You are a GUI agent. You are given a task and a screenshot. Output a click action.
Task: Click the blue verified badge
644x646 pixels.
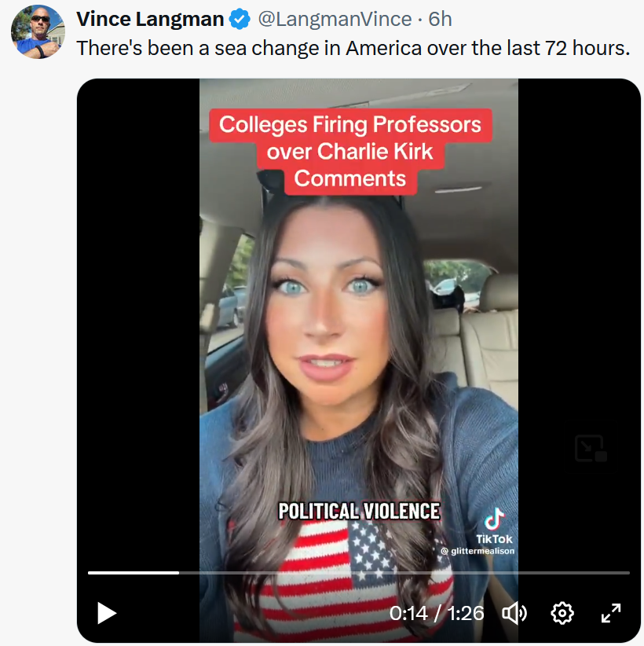click(240, 20)
